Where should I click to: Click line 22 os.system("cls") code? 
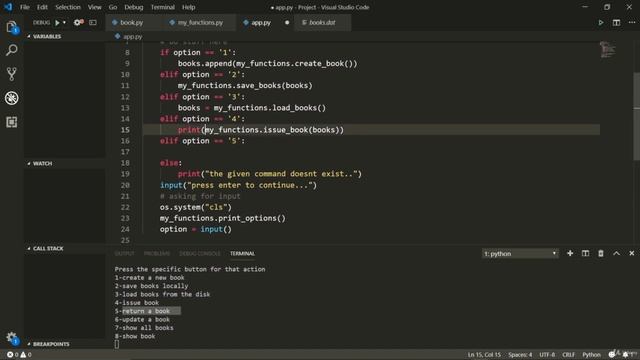196,207
